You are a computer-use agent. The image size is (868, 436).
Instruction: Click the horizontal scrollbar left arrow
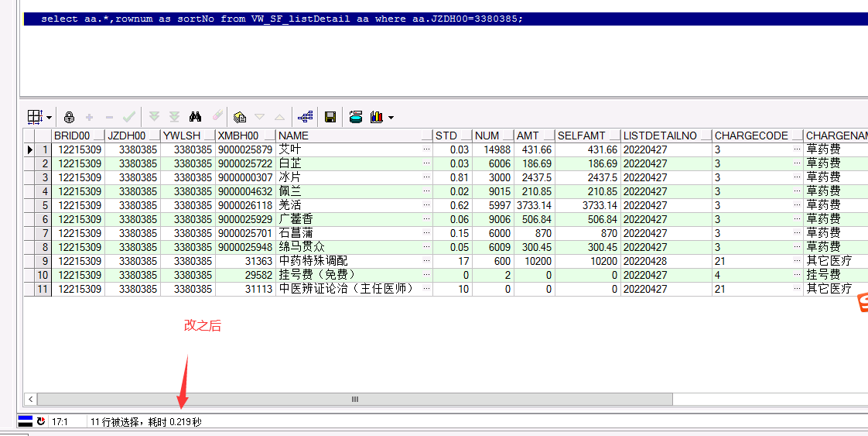coord(30,399)
